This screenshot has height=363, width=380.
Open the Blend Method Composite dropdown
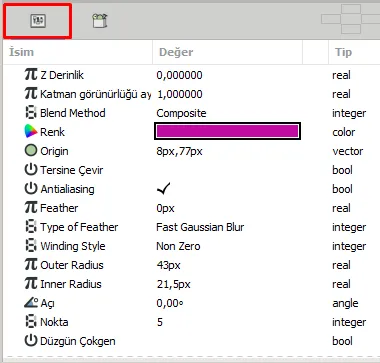point(181,113)
